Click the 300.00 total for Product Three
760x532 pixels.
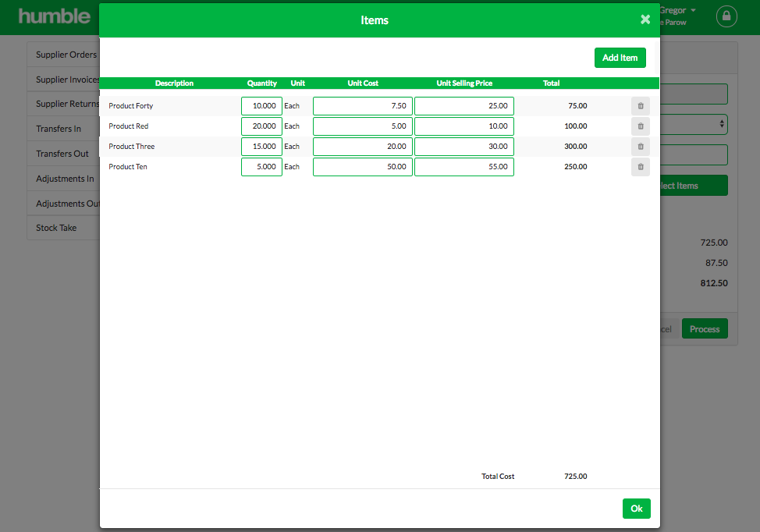tap(575, 147)
